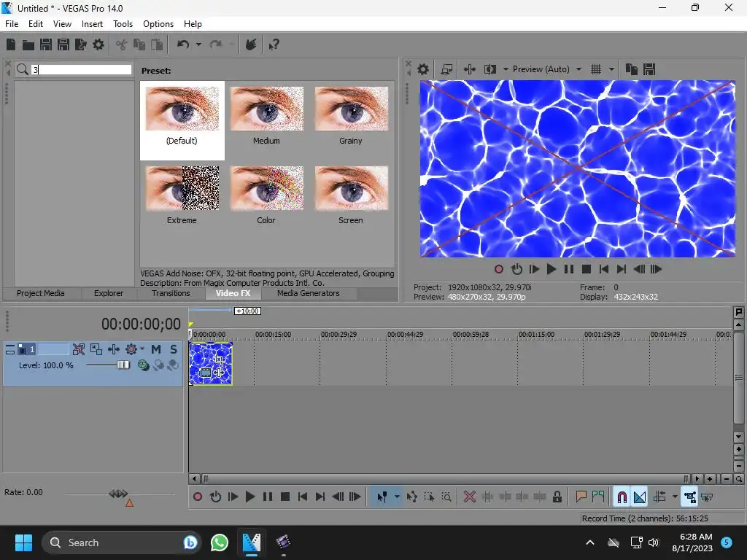Click Play in the timeline transport bar
Screen dimensions: 747x560
pos(250,497)
